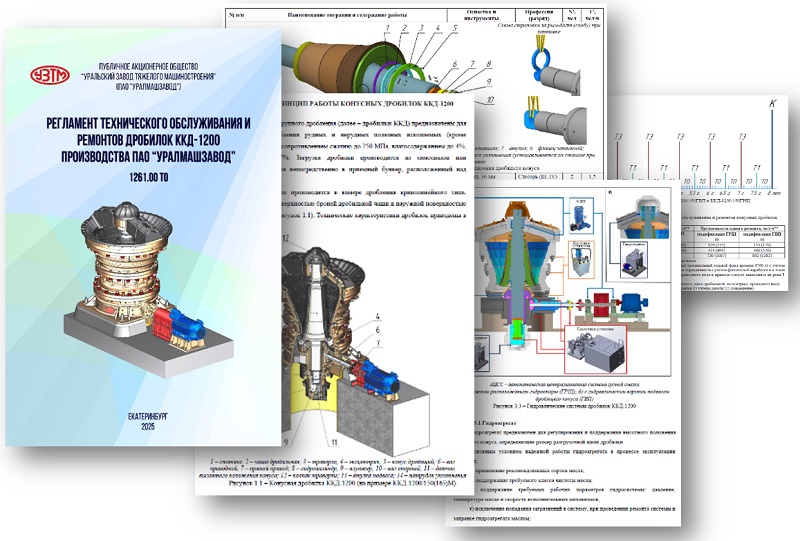Click the blue АЦСС pump unit in the diagram

[583, 216]
